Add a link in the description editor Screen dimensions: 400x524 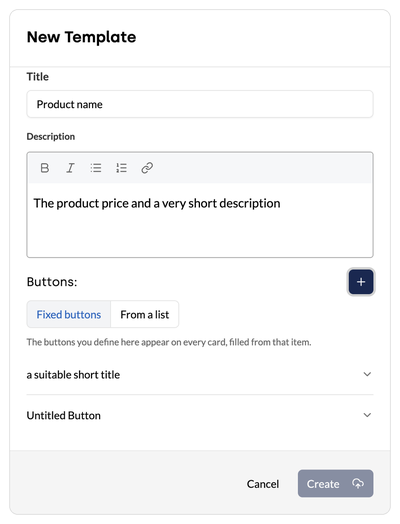pyautogui.click(x=147, y=168)
